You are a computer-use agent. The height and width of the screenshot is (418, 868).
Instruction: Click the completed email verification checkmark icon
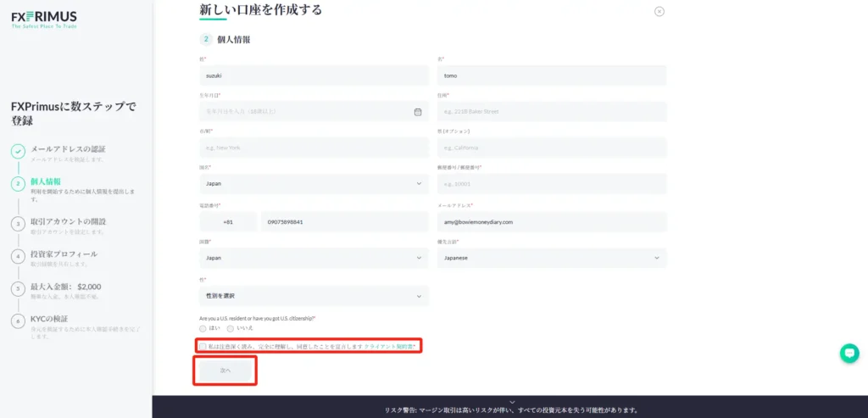point(18,152)
